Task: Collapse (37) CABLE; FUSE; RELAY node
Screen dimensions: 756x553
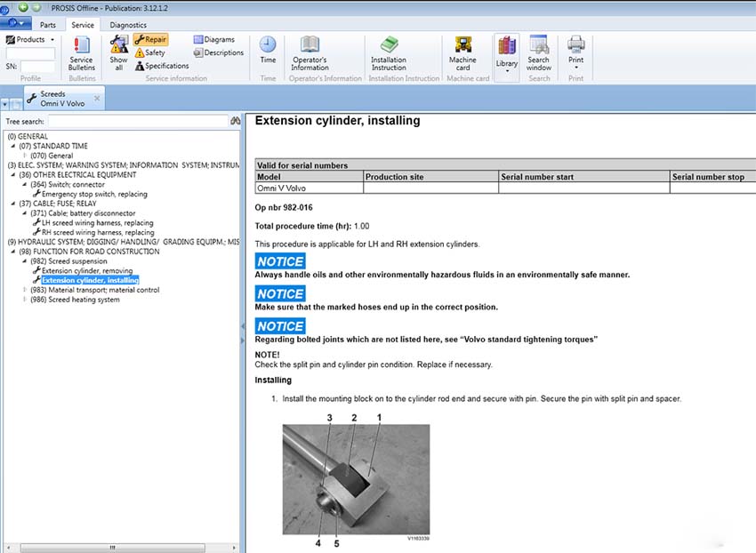Action: click(13, 204)
